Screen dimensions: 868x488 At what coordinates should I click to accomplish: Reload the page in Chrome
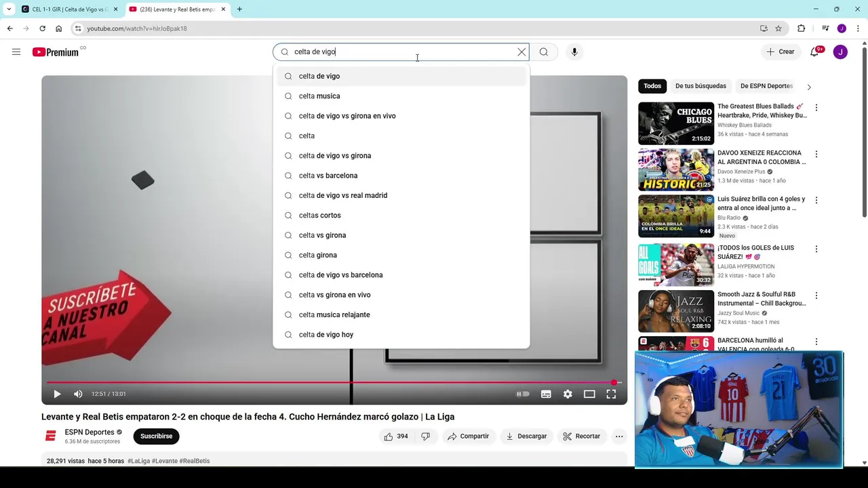tap(42, 28)
